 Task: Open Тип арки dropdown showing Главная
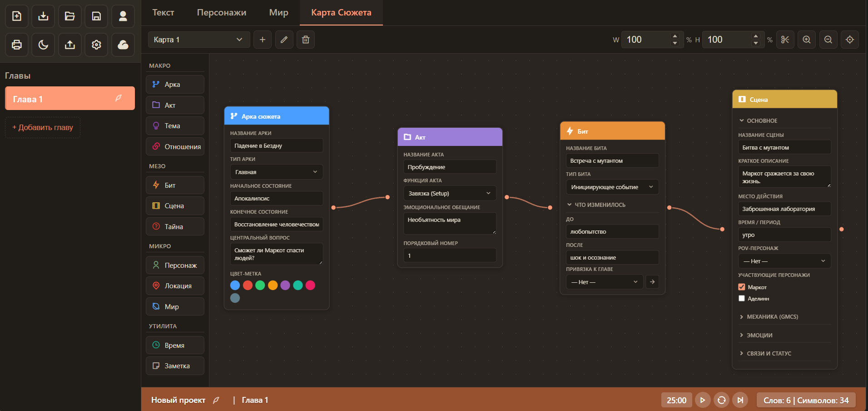[277, 172]
